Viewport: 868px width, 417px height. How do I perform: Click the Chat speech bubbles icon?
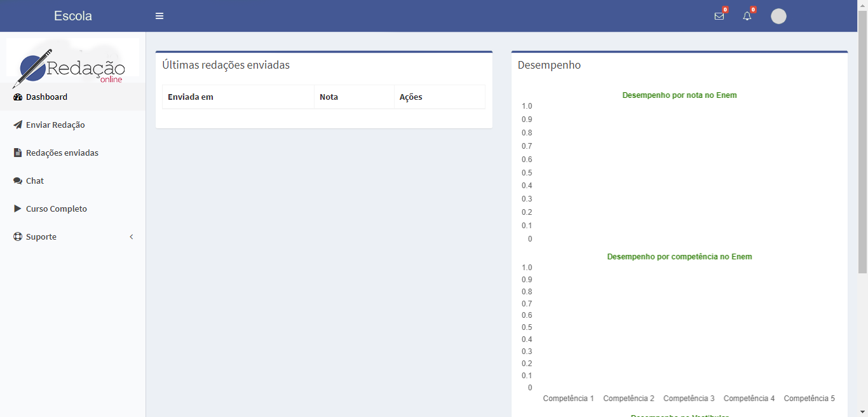[x=18, y=181]
